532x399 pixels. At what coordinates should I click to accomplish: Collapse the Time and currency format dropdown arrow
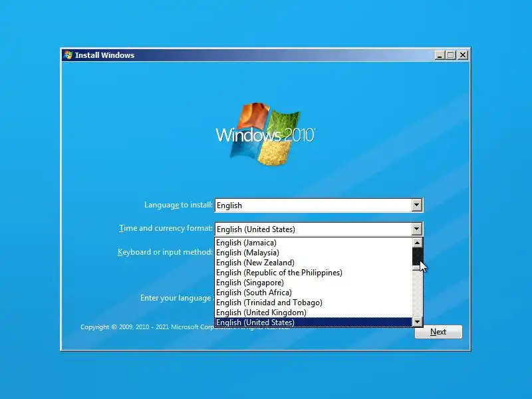tap(417, 229)
